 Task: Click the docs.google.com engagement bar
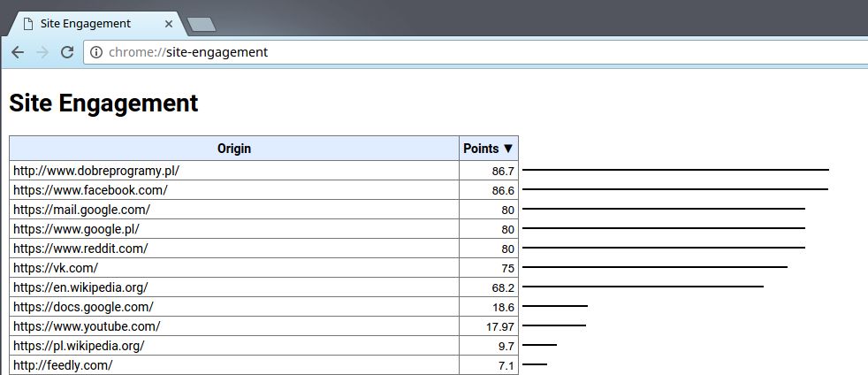coord(555,306)
